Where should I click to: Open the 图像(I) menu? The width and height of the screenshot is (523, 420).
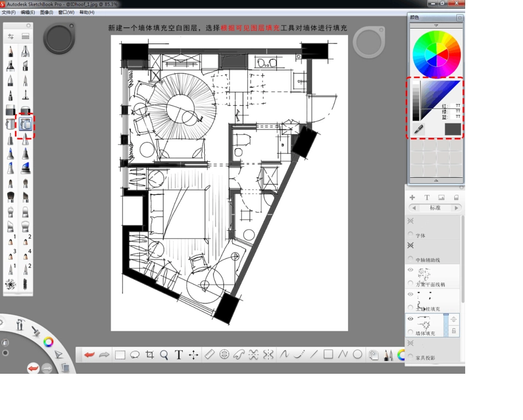(x=46, y=12)
